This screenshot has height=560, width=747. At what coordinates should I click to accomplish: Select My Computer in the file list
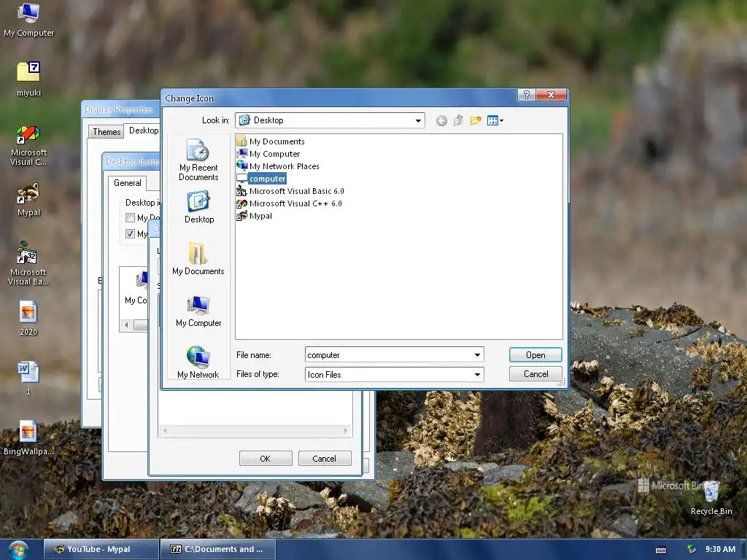268,154
